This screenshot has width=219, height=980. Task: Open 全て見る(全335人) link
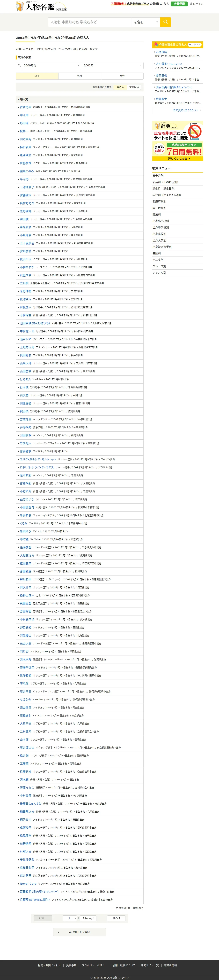point(185,110)
